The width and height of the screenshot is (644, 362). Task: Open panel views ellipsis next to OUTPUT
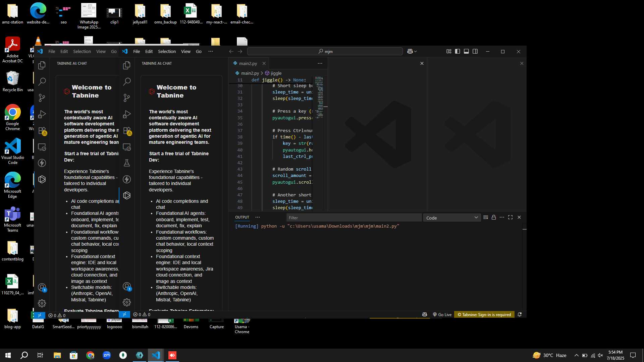pos(258,217)
